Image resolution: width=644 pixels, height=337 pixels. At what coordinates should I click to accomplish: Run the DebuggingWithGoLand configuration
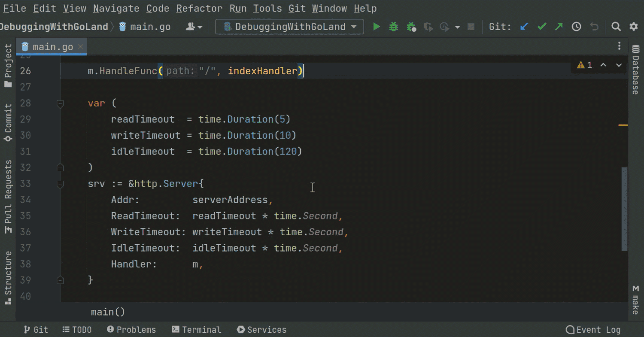pos(377,27)
